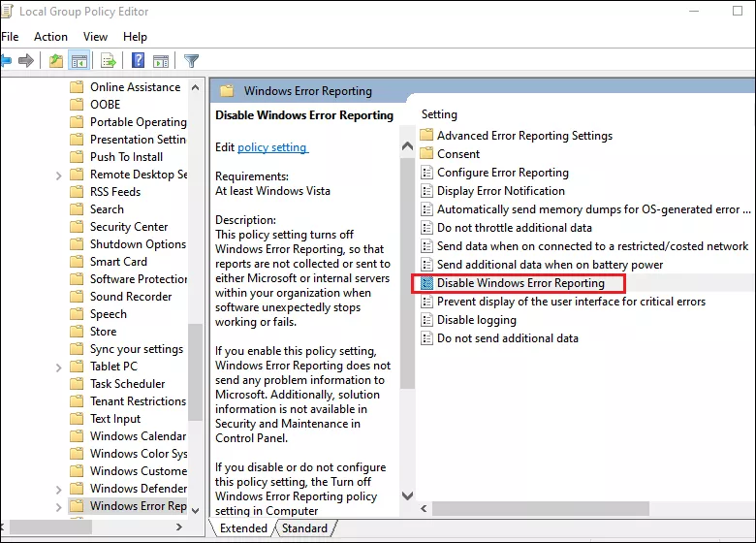Open the View menu

click(95, 37)
